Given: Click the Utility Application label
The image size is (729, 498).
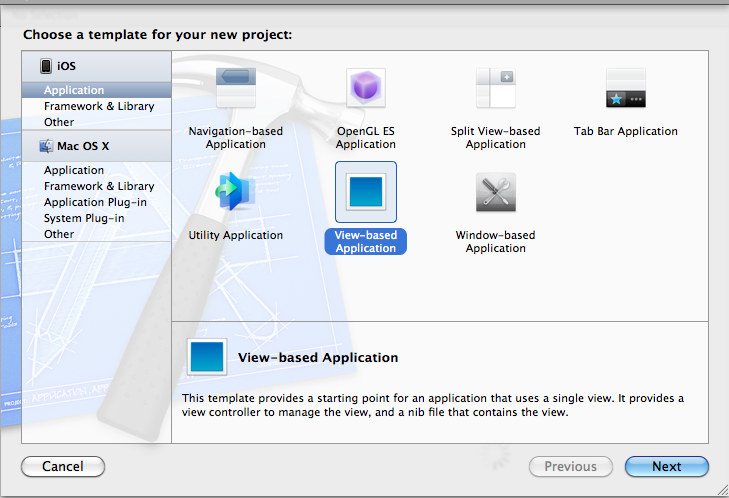Looking at the screenshot, I should click(x=236, y=235).
